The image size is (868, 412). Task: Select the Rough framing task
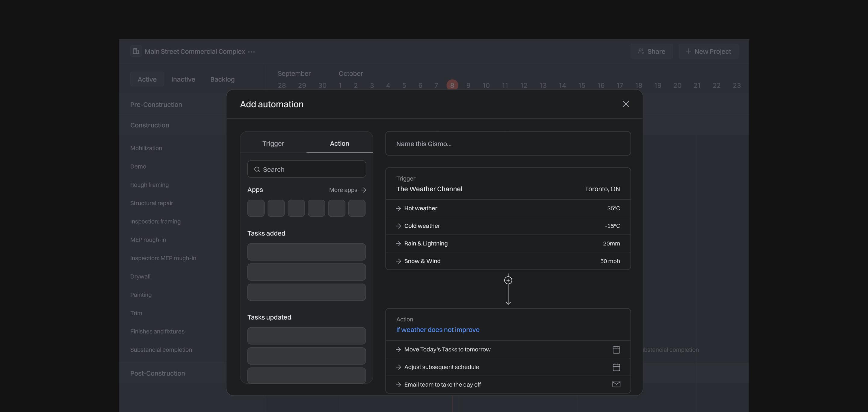pos(149,185)
